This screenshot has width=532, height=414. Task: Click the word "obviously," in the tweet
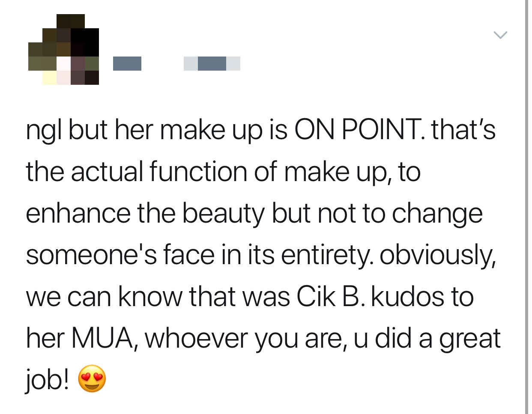tap(437, 255)
